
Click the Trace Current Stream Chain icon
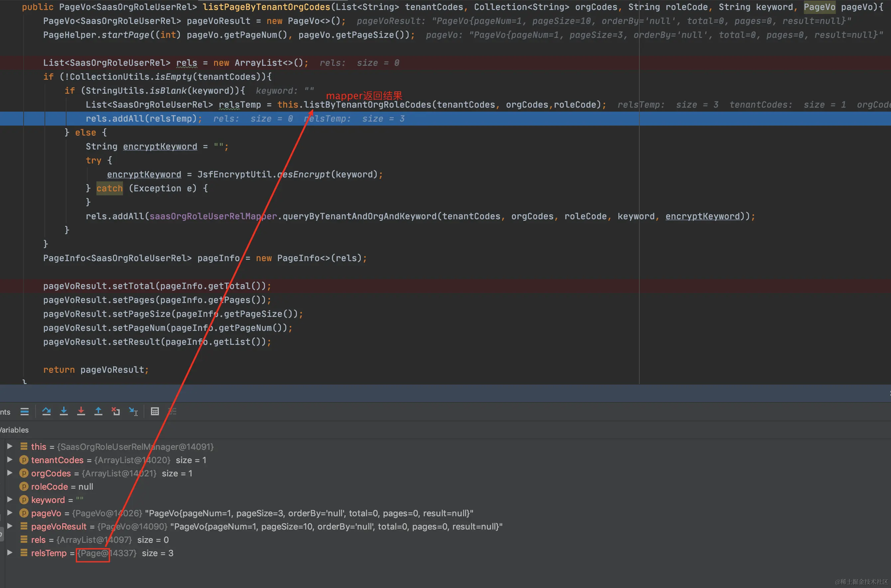(172, 411)
